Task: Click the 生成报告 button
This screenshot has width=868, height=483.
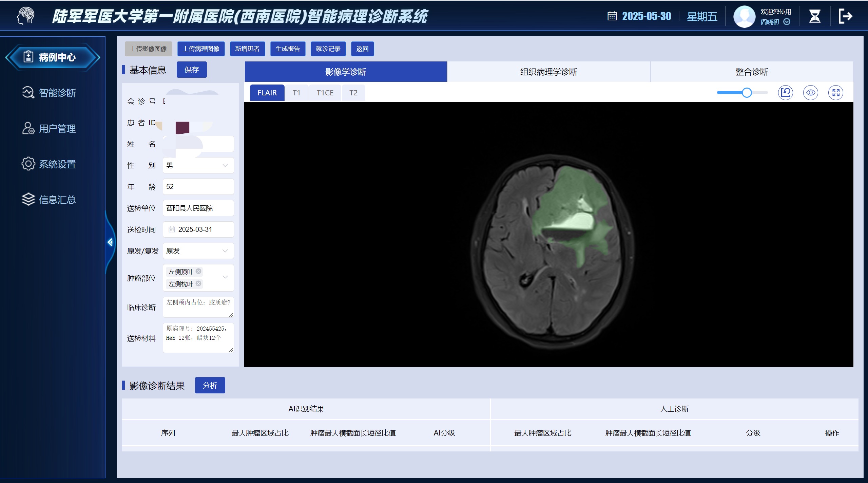Action: 287,49
